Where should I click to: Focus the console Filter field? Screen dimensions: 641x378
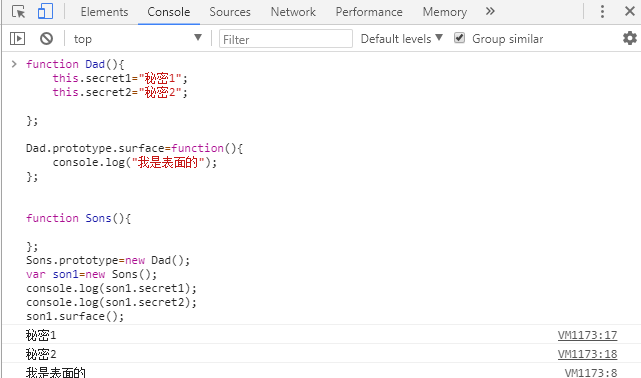coord(286,39)
